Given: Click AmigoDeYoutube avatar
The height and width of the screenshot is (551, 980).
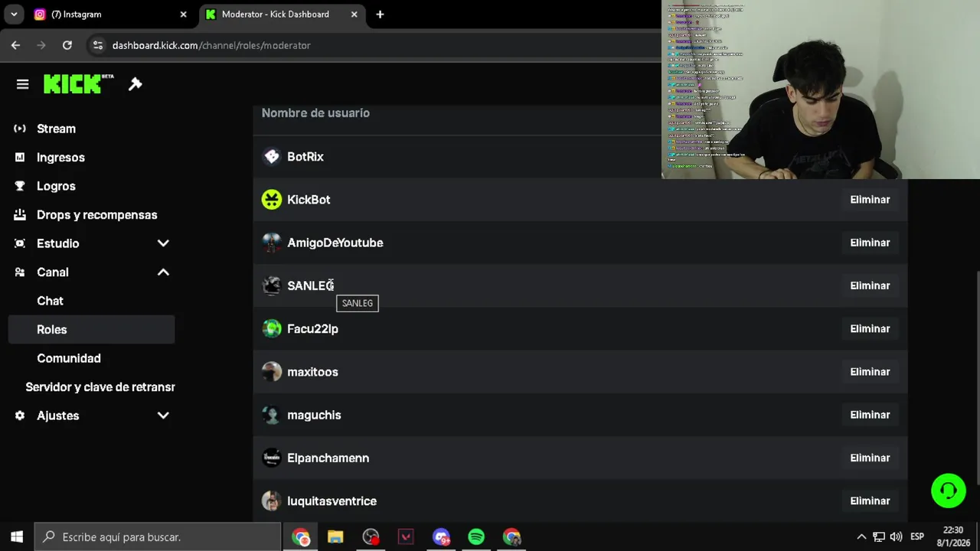Looking at the screenshot, I should (x=272, y=243).
